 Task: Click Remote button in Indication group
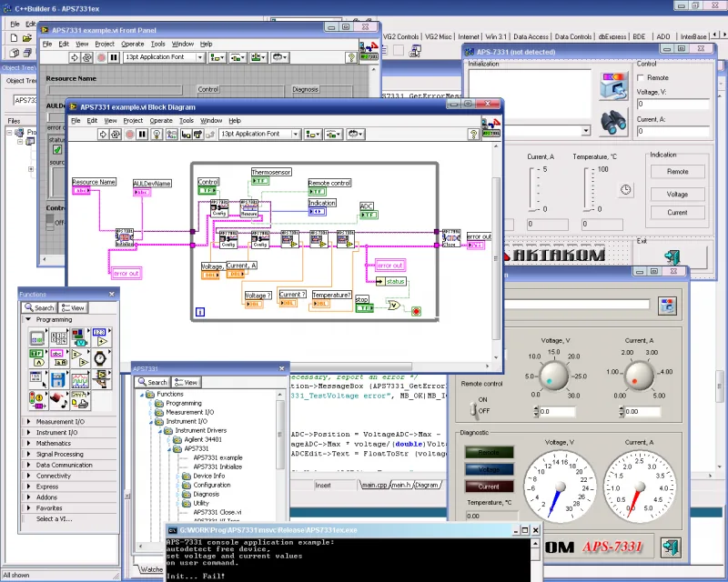(x=677, y=172)
